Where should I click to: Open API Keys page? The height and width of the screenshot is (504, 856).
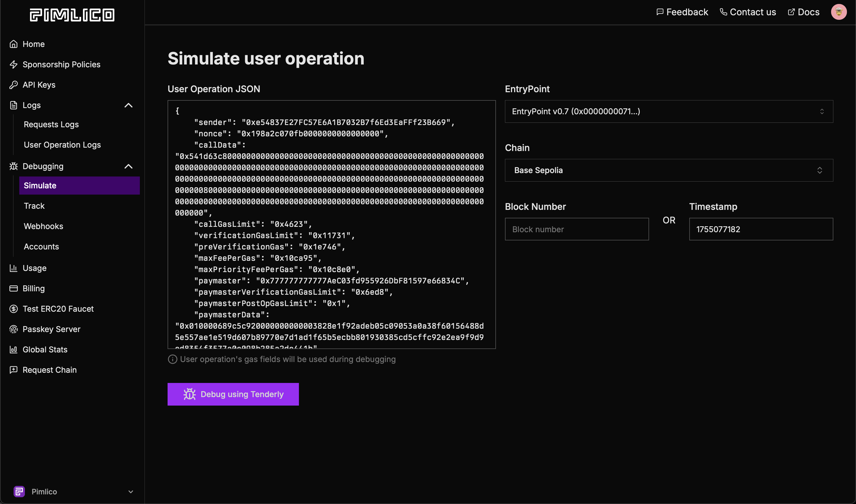click(x=39, y=85)
